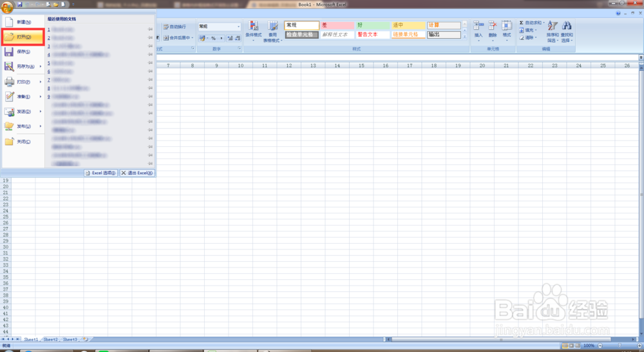644x352 pixels.
Task: Click the decrease decimal icon
Action: [x=238, y=38]
